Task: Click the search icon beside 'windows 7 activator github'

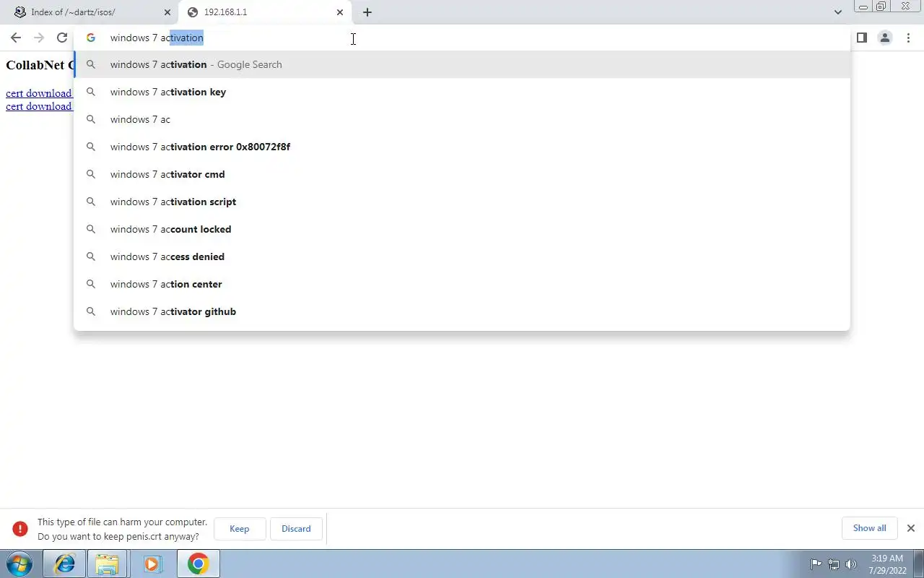Action: 91,311
